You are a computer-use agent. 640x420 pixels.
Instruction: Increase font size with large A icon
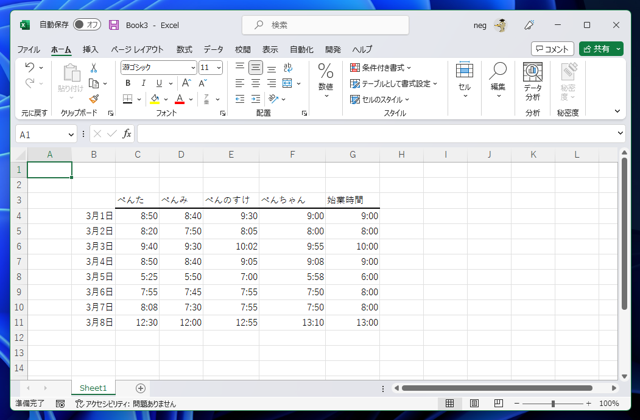pos(186,83)
